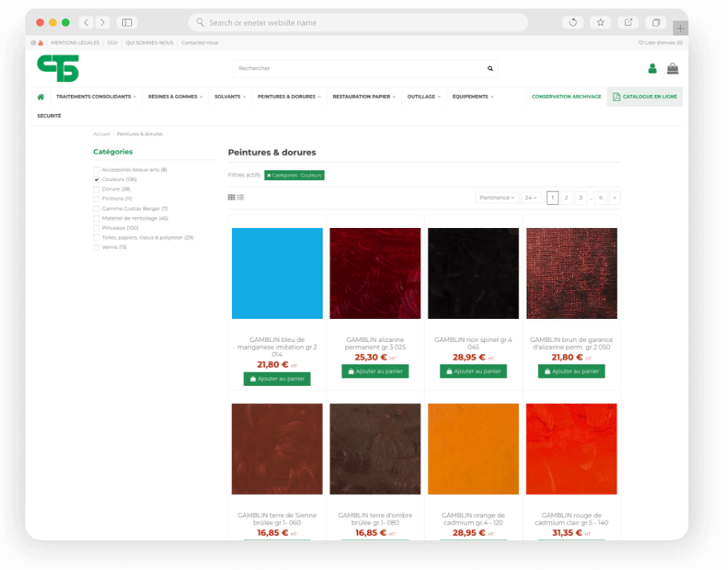Open the Sécurité menu item

pos(50,116)
